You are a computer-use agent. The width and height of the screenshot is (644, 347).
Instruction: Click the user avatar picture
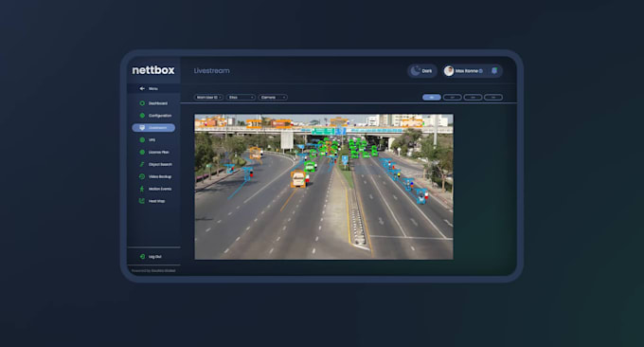point(449,71)
